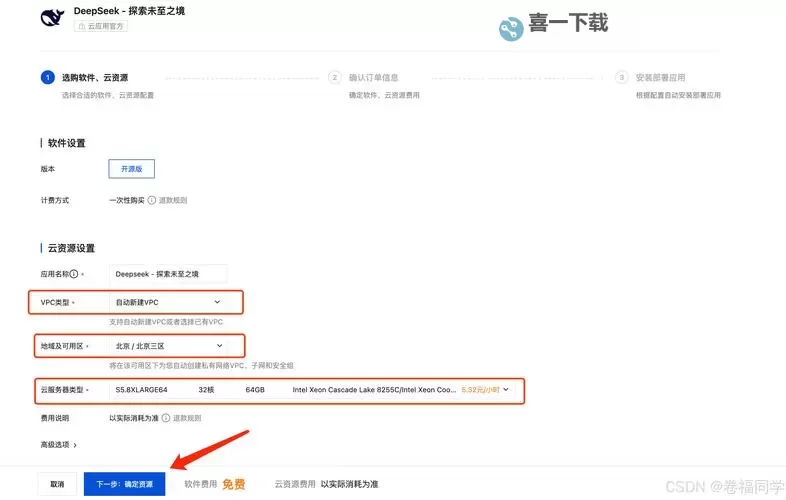Click the 云资源费用 label in the bottom bar

pyautogui.click(x=295, y=484)
